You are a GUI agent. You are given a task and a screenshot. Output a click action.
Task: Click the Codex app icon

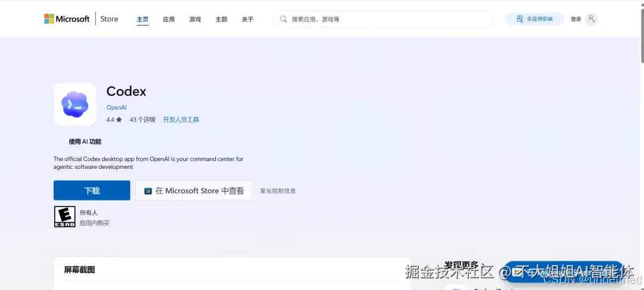[75, 104]
